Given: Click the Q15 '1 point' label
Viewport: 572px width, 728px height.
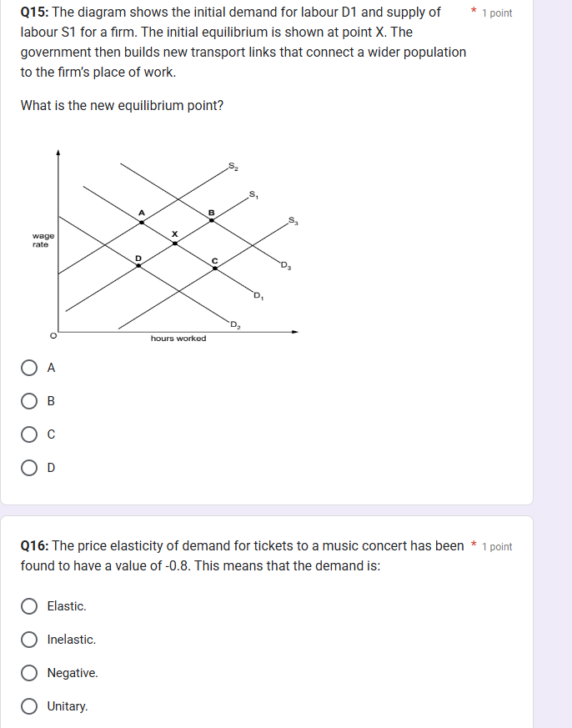Looking at the screenshot, I should tap(497, 13).
